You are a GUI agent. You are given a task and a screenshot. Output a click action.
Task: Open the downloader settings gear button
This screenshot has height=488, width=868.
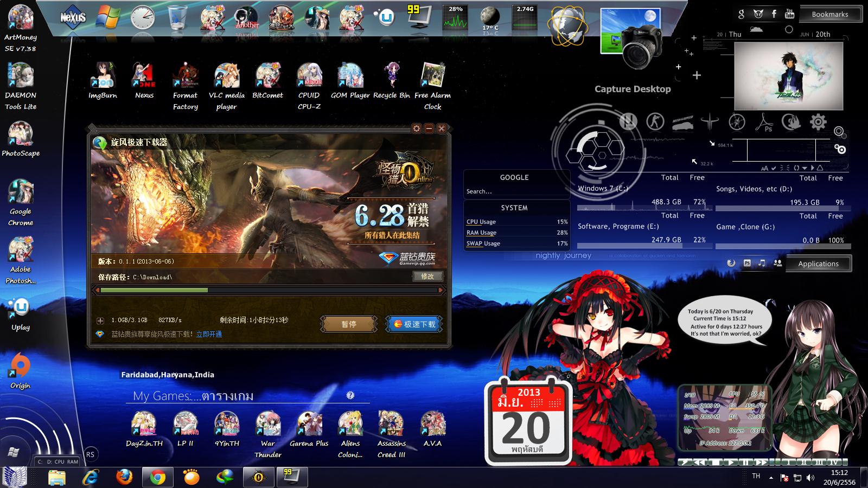click(x=416, y=129)
